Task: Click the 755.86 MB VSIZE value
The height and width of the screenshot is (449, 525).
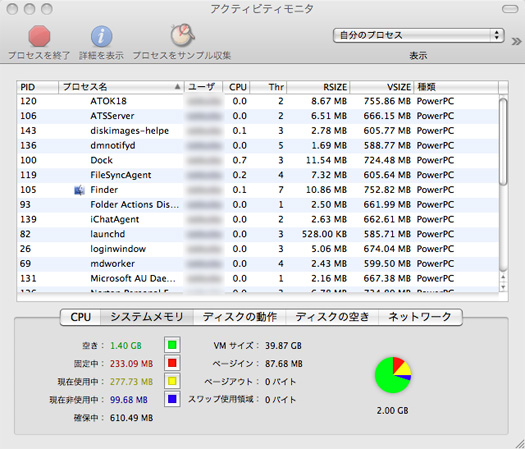Action: point(387,101)
